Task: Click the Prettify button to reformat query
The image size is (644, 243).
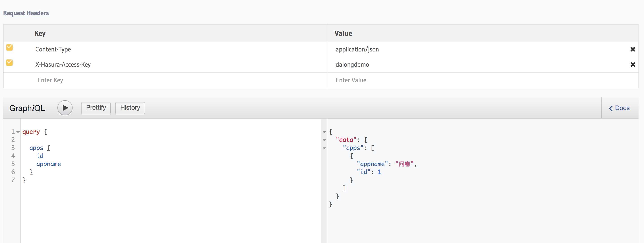Action: click(x=96, y=107)
